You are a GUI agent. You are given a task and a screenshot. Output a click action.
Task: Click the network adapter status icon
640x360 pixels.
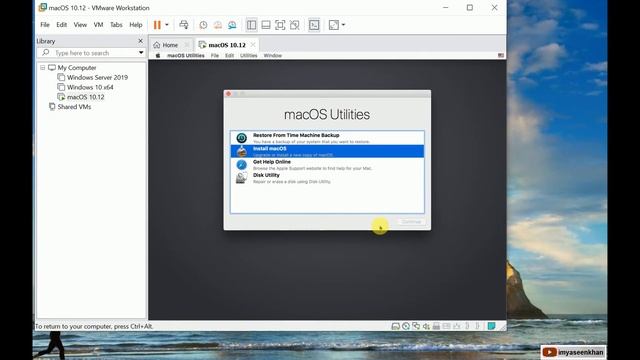(416, 326)
